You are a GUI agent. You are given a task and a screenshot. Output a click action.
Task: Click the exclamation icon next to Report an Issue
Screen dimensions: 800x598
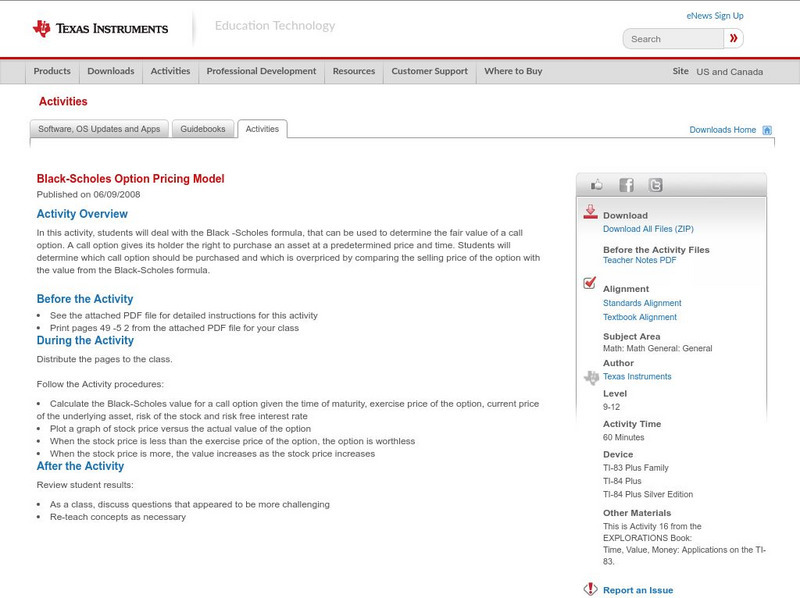(590, 590)
